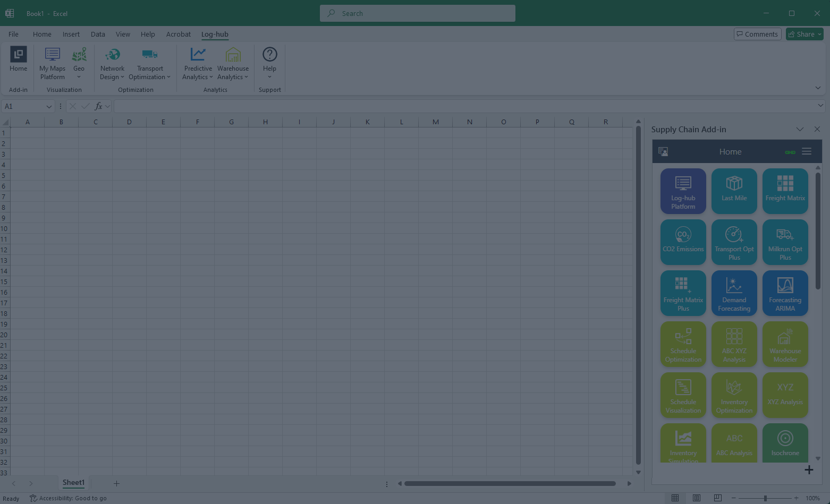The height and width of the screenshot is (504, 830).
Task: Expand the Predictive Analytics dropdown
Action: [198, 63]
